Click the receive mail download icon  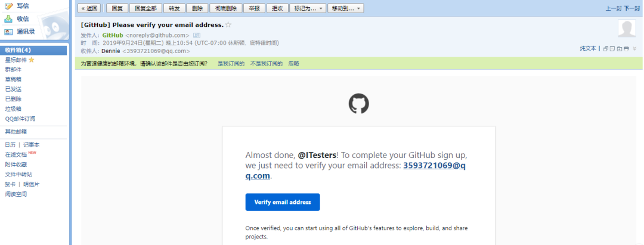[8, 19]
